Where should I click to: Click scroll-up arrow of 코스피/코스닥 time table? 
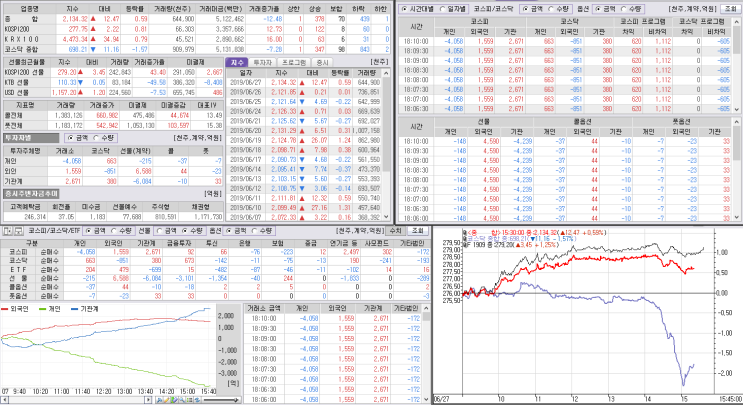tap(737, 22)
